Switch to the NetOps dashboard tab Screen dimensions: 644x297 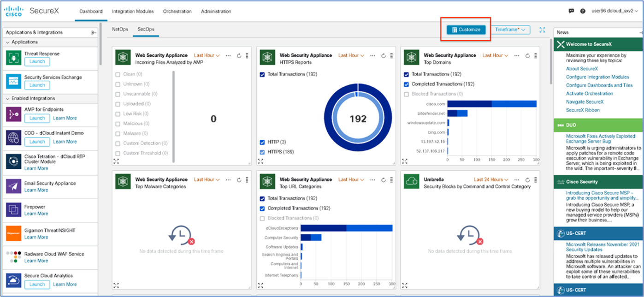(x=120, y=29)
